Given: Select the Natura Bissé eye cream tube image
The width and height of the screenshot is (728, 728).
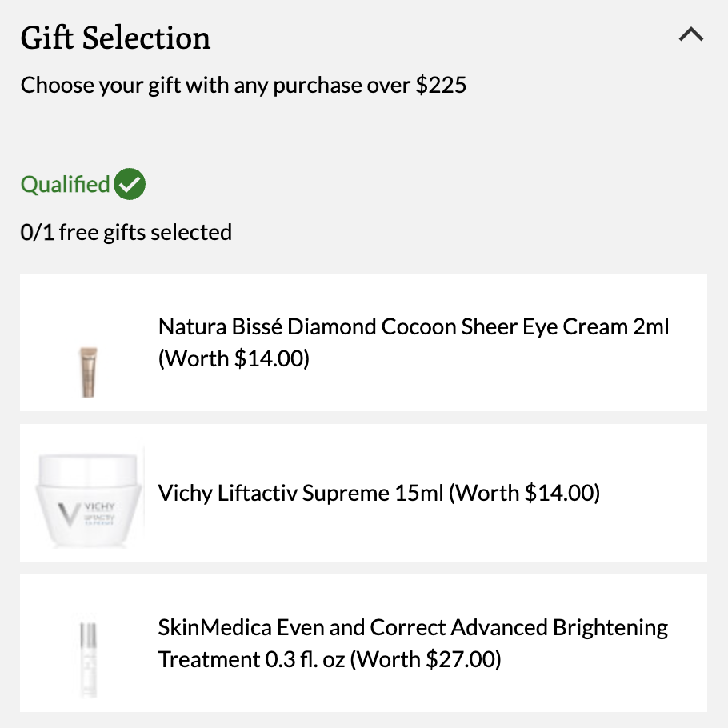Looking at the screenshot, I should click(88, 372).
